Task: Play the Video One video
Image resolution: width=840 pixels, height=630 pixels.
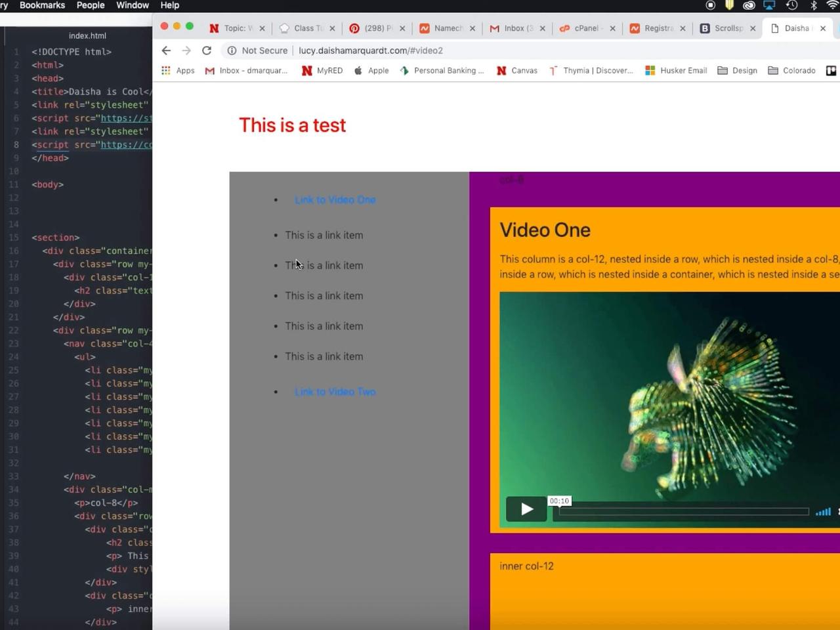Action: coord(526,509)
